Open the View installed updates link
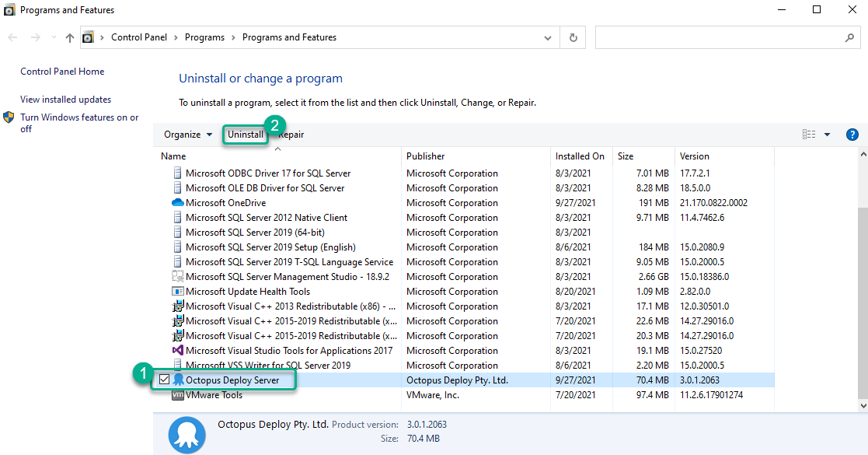Image resolution: width=868 pixels, height=455 pixels. pos(64,99)
